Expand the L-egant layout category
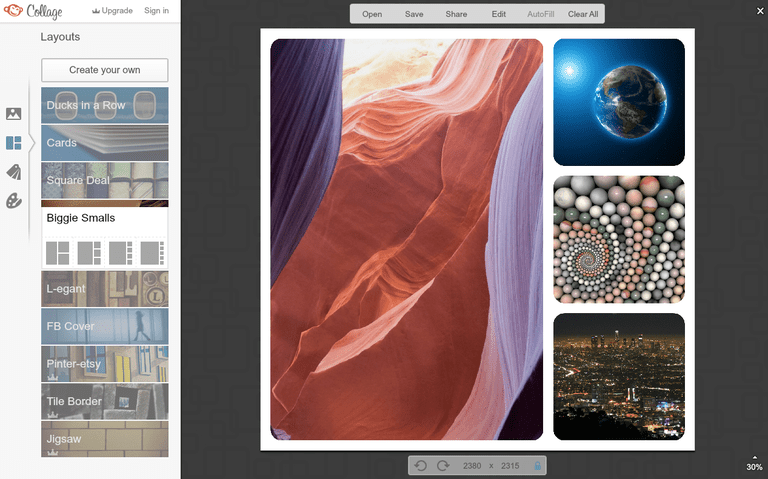 (x=105, y=289)
